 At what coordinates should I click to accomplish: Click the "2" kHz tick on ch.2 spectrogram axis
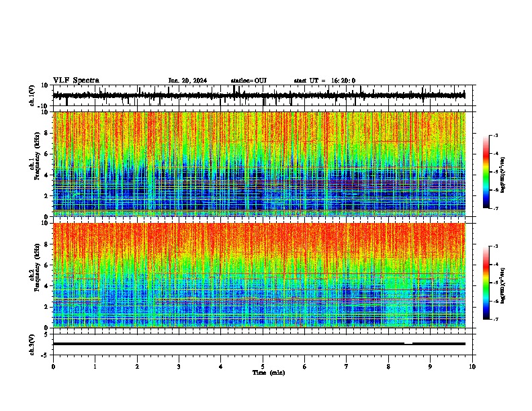point(47,307)
